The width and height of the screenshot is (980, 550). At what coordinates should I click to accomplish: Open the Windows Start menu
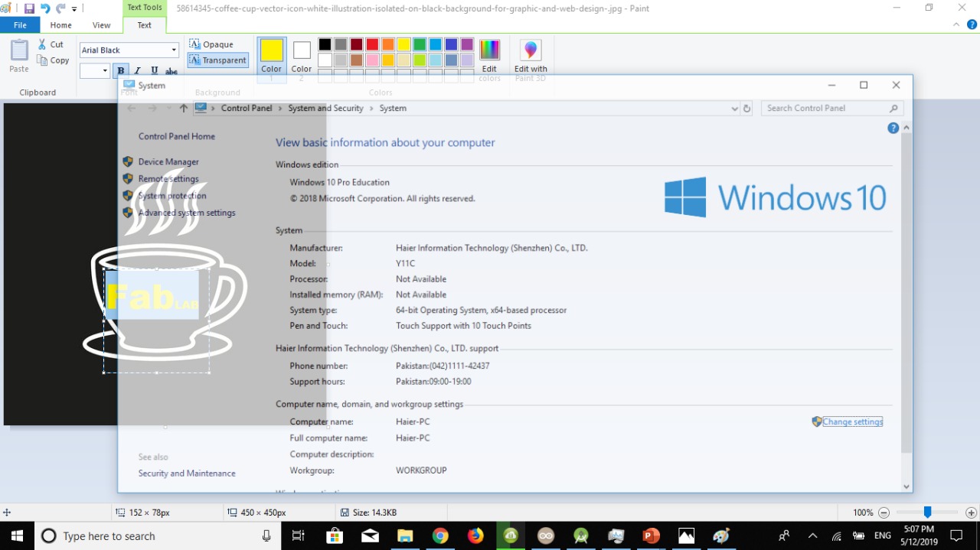pyautogui.click(x=17, y=536)
